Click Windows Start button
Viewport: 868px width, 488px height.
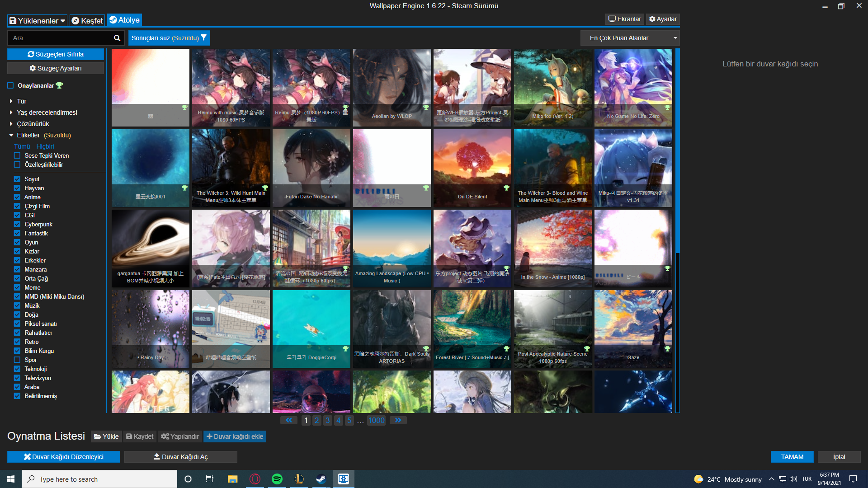pos(11,479)
